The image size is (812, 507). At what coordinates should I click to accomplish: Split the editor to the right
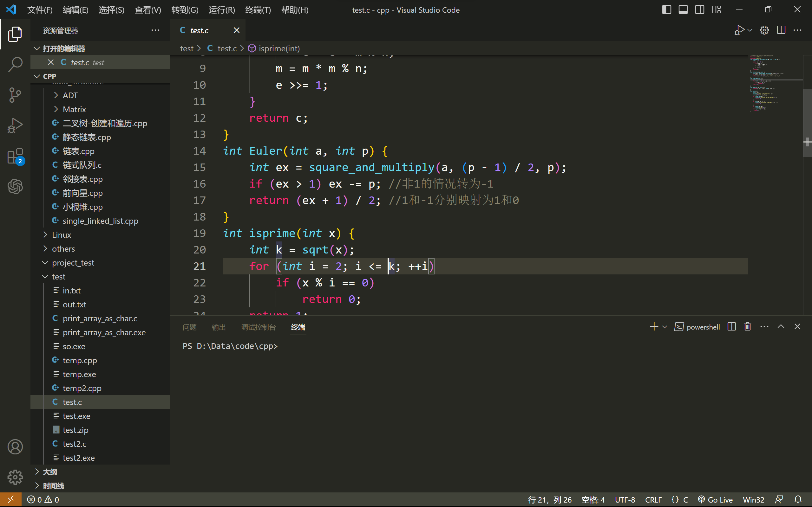pos(781,30)
